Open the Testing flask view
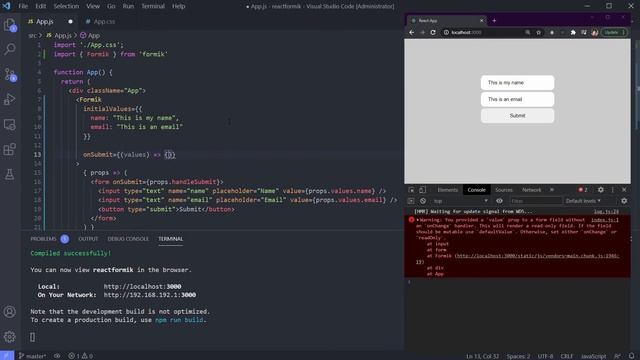The image size is (640, 360). tap(9, 174)
